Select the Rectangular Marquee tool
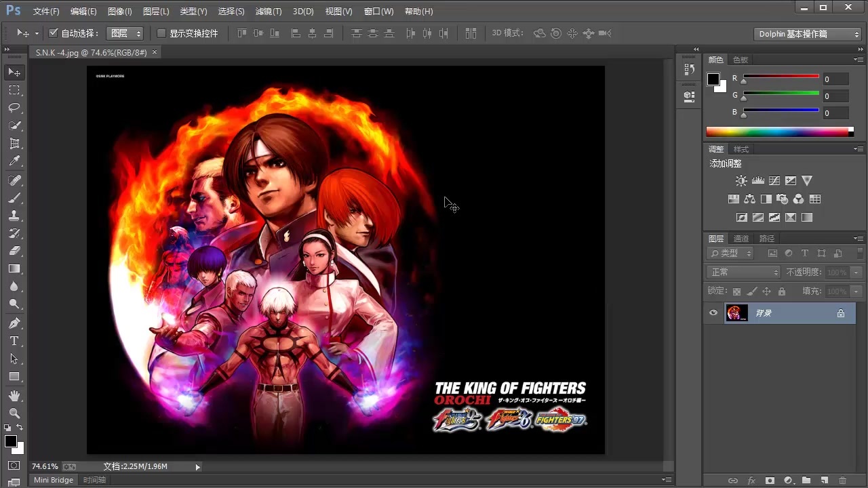 14,90
